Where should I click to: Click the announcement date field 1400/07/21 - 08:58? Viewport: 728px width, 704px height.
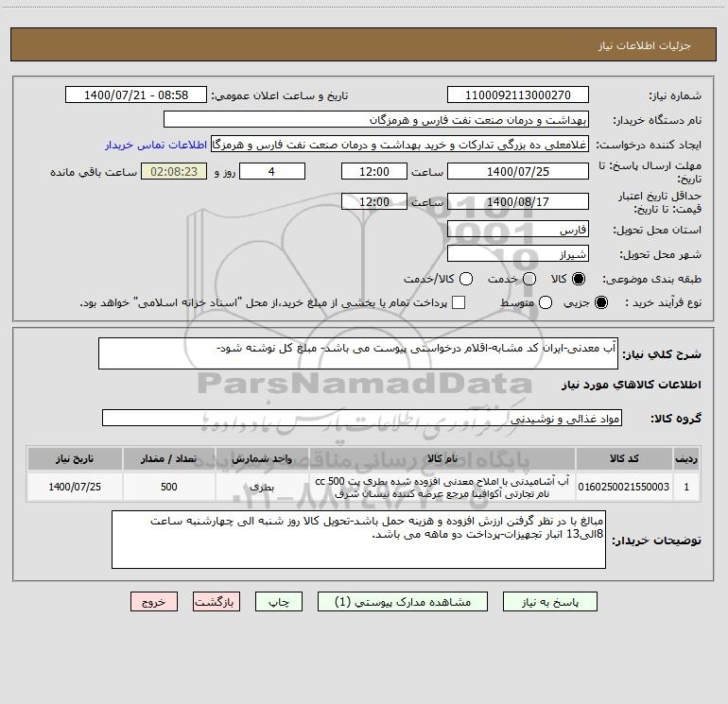point(136,95)
